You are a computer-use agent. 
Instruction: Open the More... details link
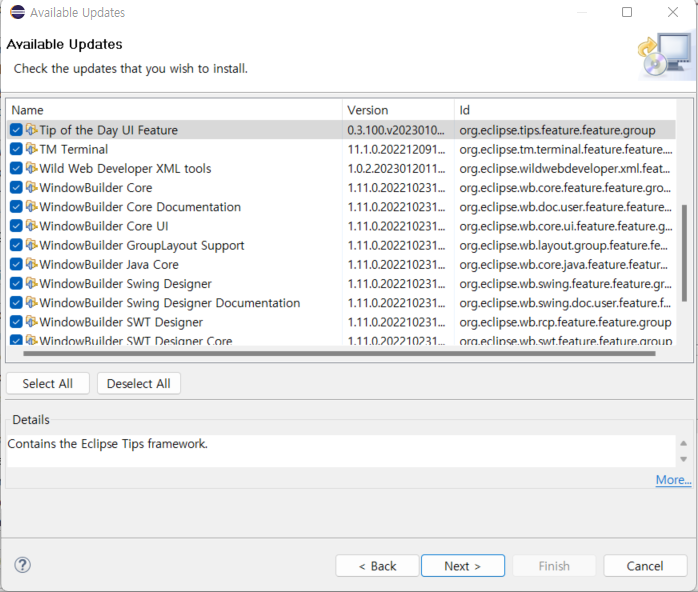click(673, 480)
